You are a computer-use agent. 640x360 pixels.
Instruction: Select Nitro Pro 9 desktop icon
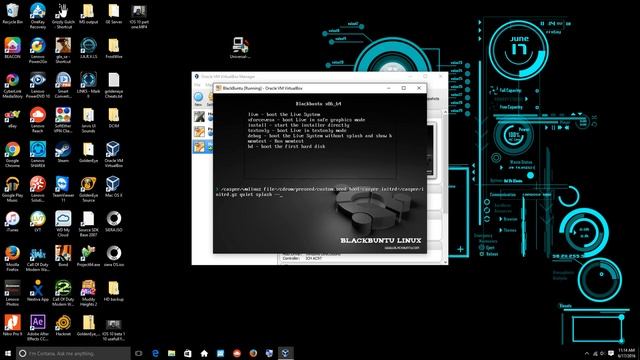pyautogui.click(x=12, y=325)
